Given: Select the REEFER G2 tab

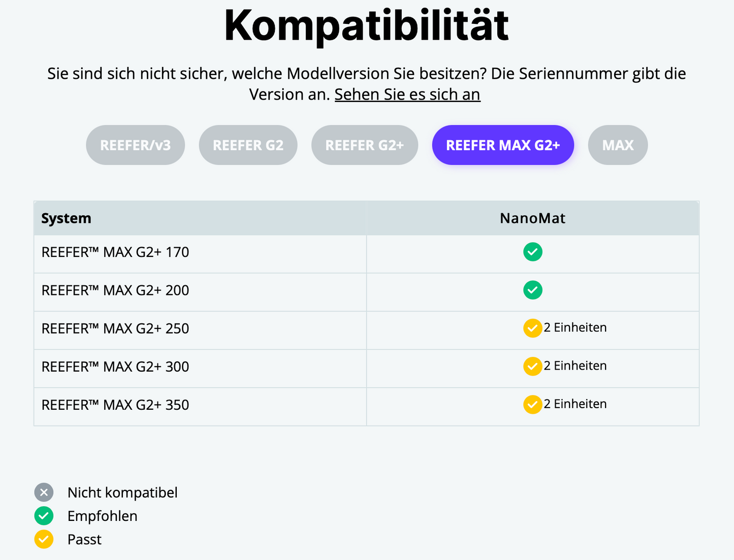Looking at the screenshot, I should pos(248,145).
